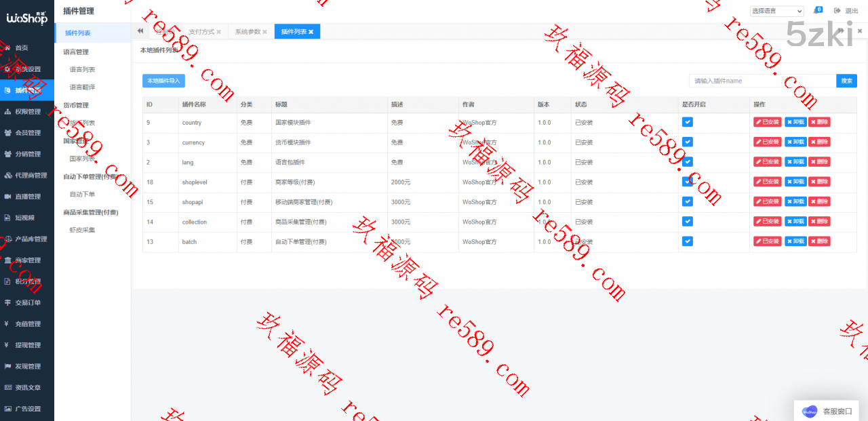868x421 pixels.
Task: Click the logout arrow icon
Action: pos(837,11)
